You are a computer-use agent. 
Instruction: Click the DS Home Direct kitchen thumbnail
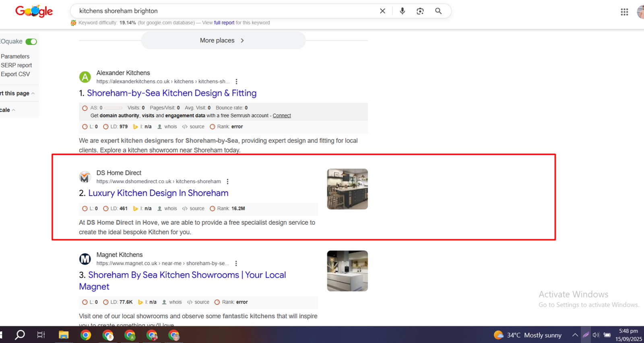347,189
